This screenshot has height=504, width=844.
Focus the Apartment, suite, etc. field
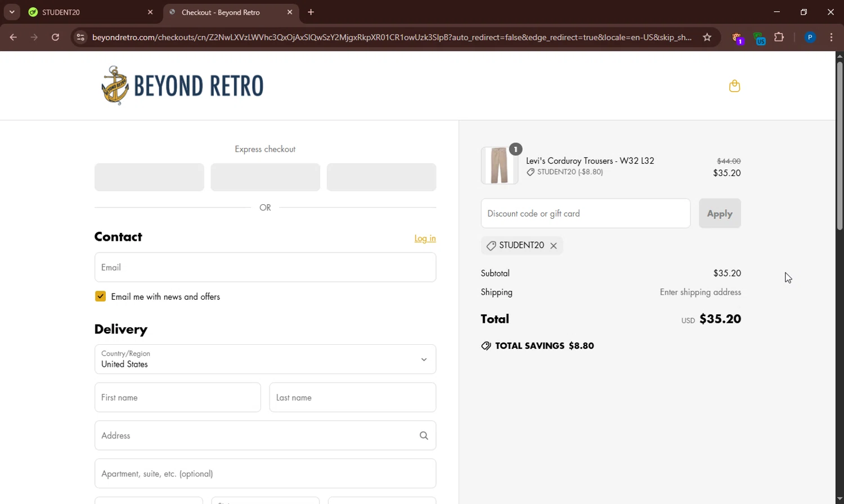click(x=265, y=474)
